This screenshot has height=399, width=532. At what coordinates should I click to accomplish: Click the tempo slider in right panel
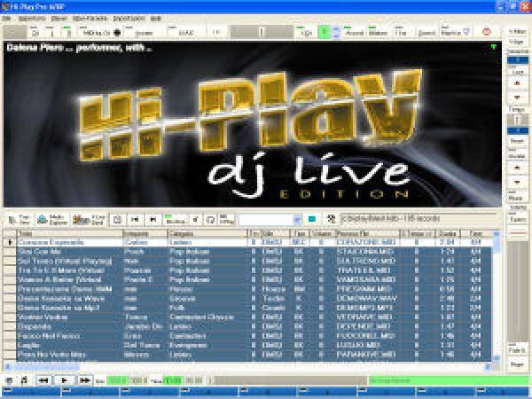(518, 120)
